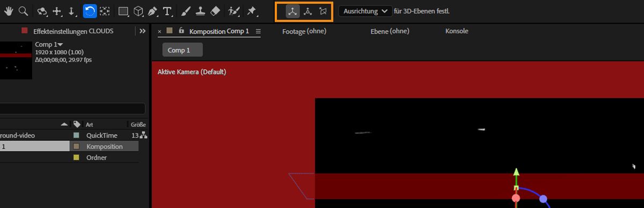Sort by the Art column
The height and width of the screenshot is (208, 644).
[x=90, y=124]
